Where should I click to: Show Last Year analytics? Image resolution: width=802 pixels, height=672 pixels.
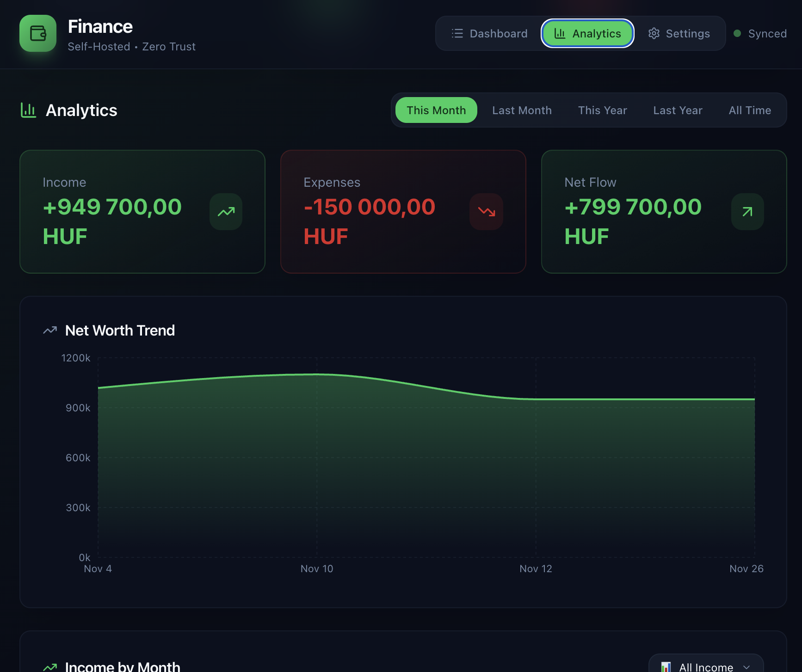678,110
